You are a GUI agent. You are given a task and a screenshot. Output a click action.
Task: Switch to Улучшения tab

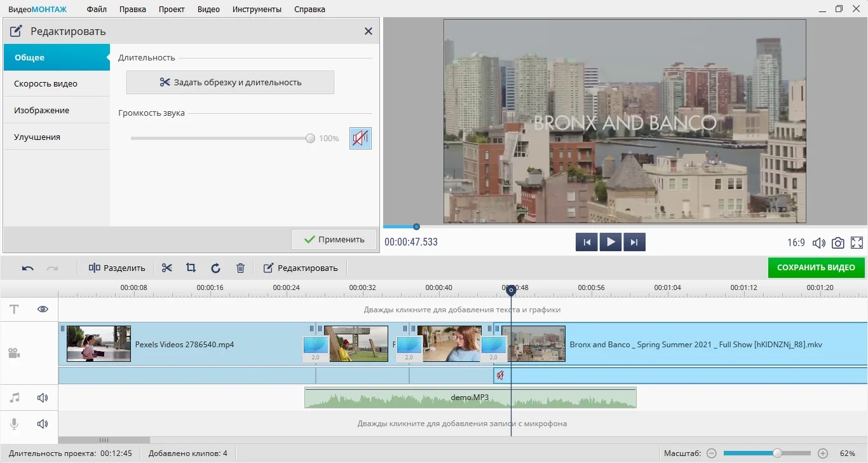point(57,137)
